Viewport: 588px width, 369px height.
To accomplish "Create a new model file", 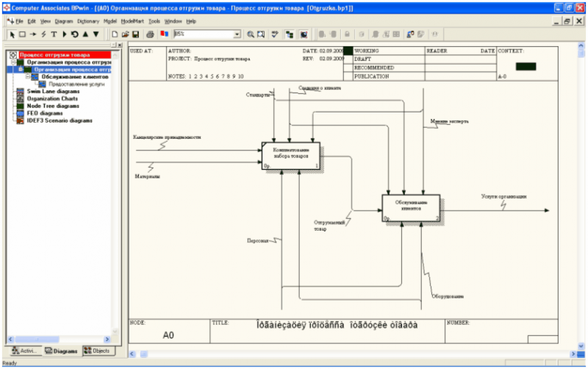I will pyautogui.click(x=115, y=35).
